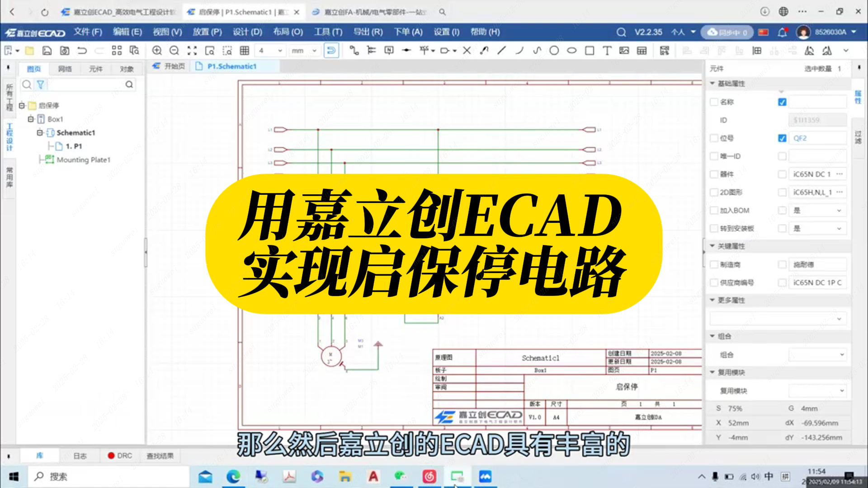Select the text tool T icon
This screenshot has width=868, height=488.
[607, 51]
